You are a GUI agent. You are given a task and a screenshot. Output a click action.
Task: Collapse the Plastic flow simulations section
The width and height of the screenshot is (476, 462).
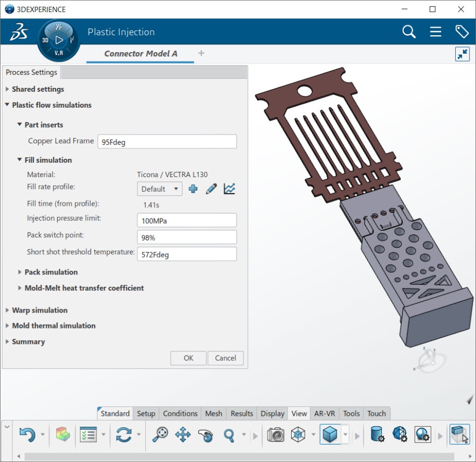point(7,105)
